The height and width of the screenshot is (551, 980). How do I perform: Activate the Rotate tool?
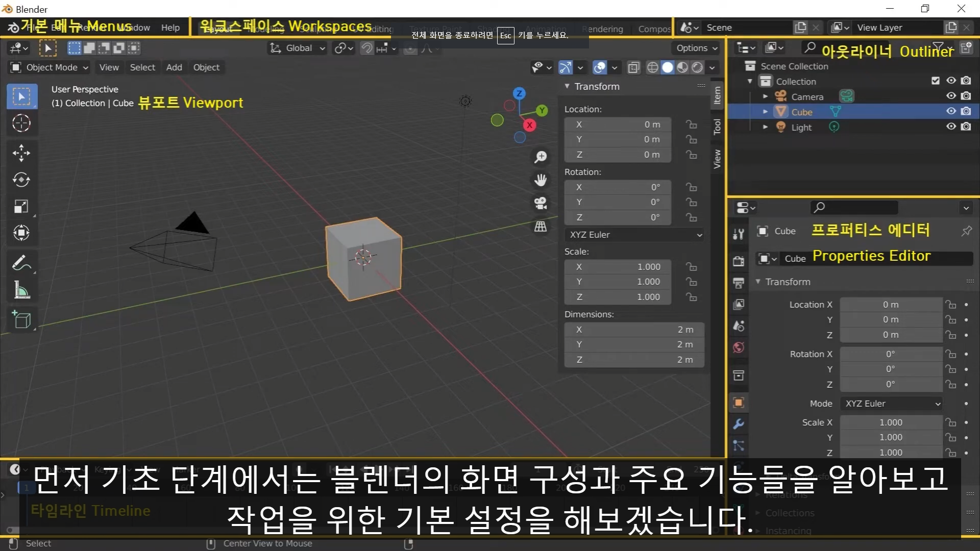pos(21,180)
